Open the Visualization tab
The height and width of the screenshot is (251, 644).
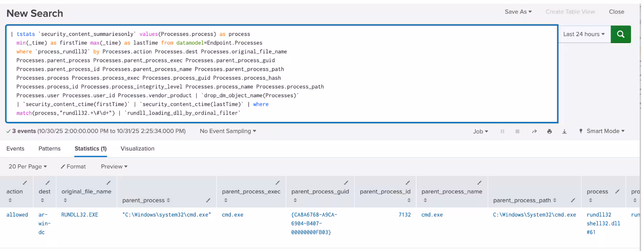point(137,149)
